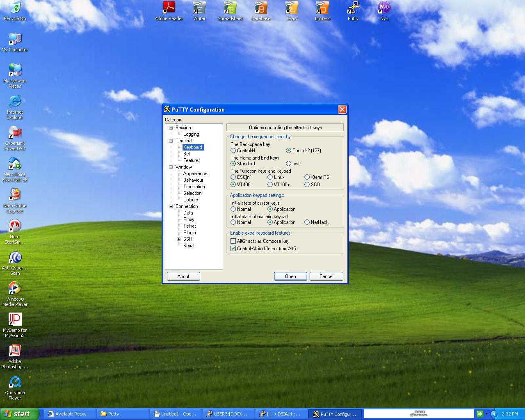Select Bell category in tree

[x=187, y=154]
